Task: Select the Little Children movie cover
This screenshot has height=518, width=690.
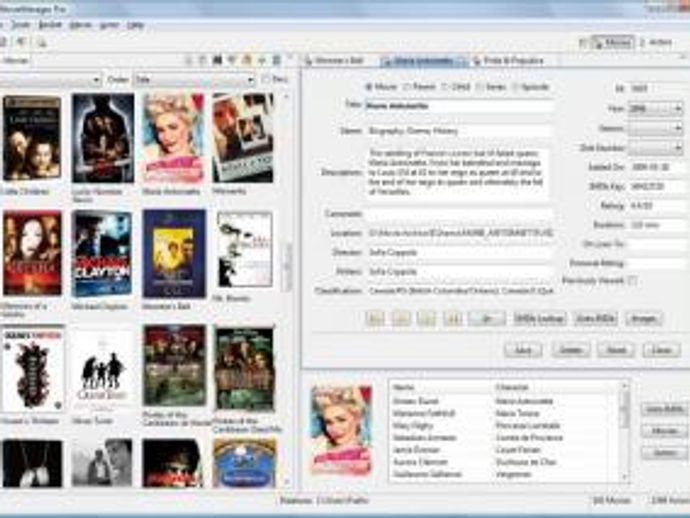Action: click(x=32, y=138)
